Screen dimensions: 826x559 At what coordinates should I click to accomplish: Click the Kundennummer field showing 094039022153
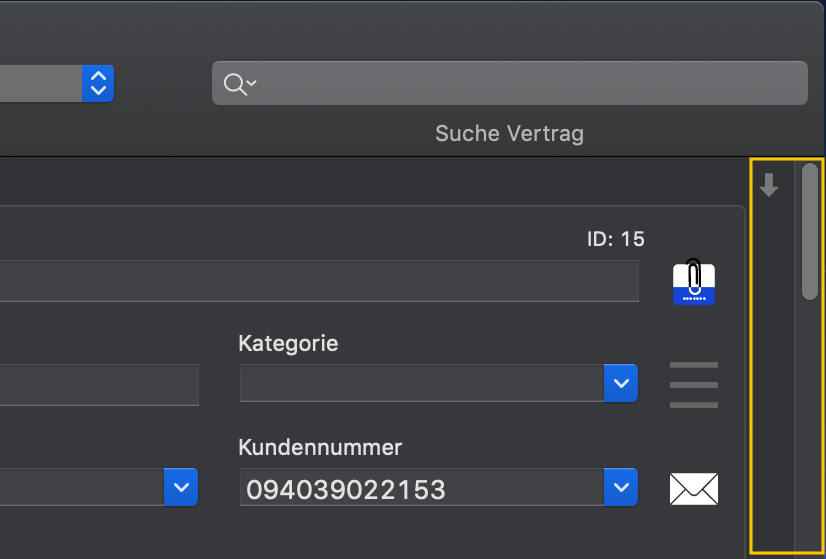click(422, 487)
